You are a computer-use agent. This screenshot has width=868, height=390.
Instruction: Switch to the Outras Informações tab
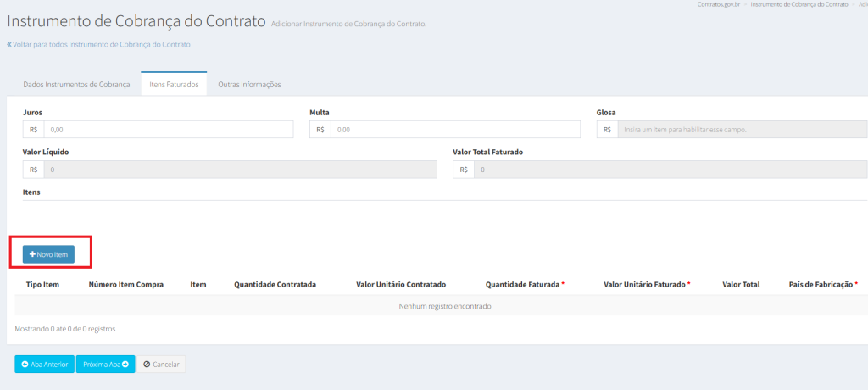249,85
